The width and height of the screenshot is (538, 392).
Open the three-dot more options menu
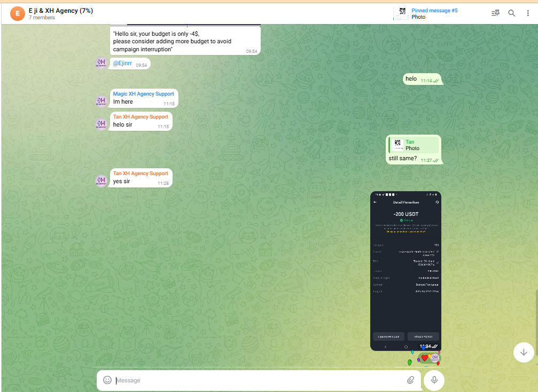527,13
